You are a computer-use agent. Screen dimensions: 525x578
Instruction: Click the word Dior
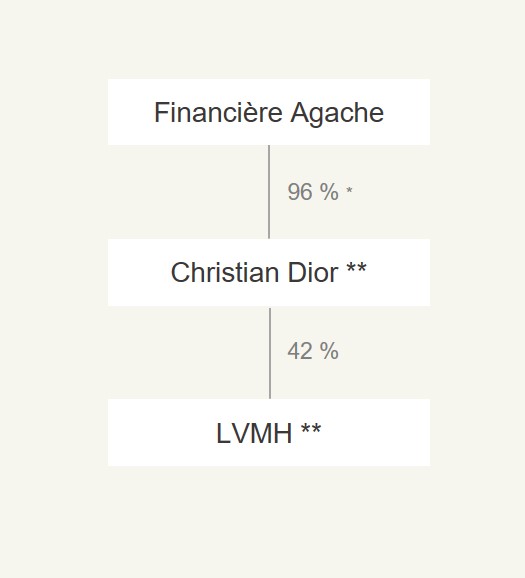pos(313,272)
